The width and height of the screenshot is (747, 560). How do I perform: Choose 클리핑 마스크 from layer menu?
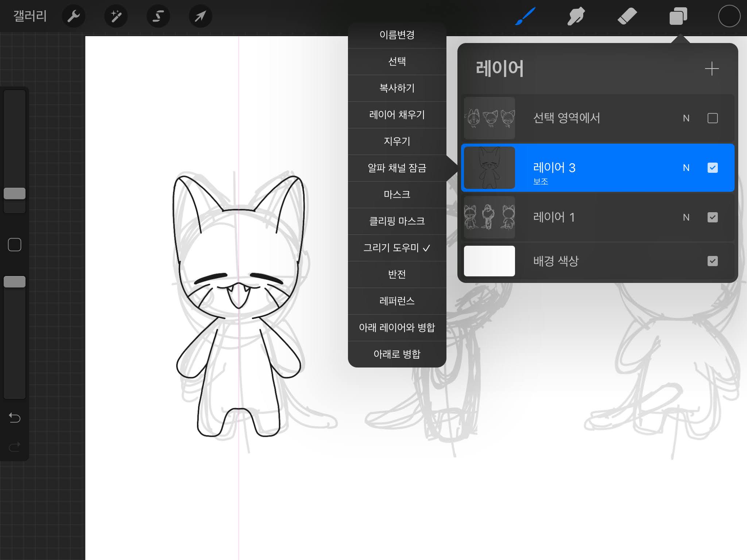(397, 221)
